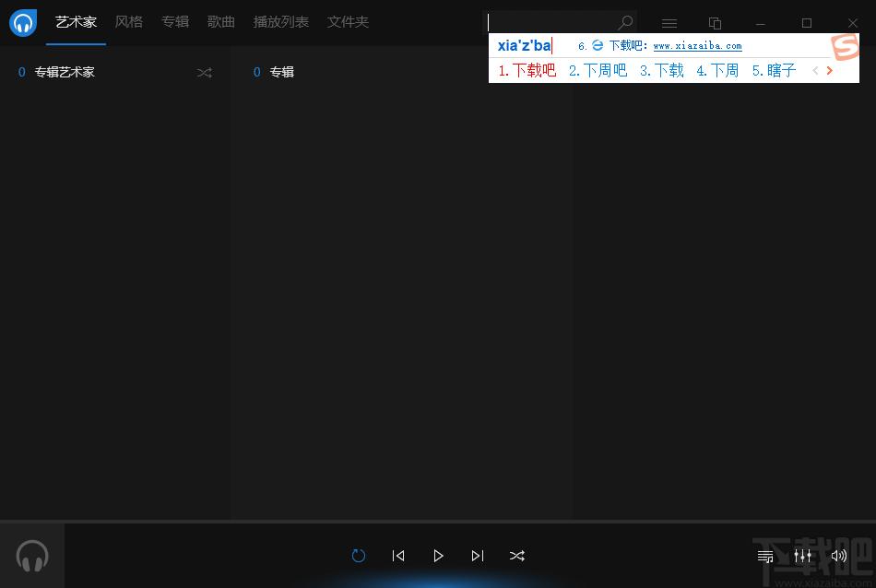Choose IME candidate 4 下周
The height and width of the screenshot is (588, 876).
tap(717, 70)
